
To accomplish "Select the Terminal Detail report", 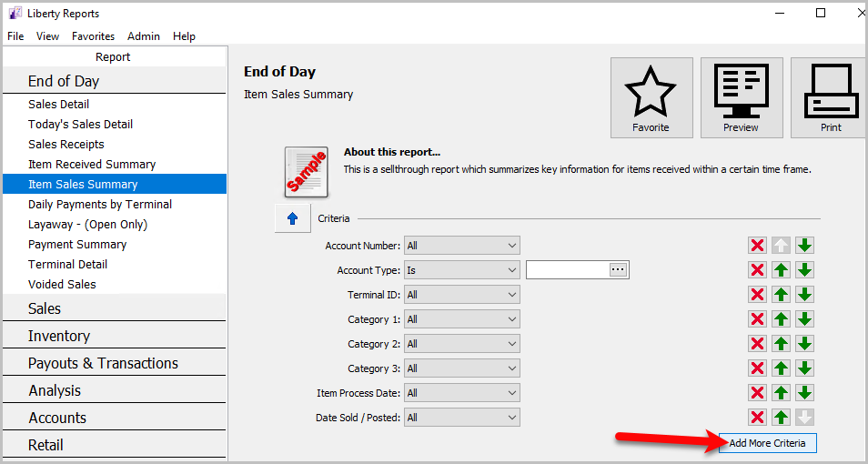I will [115, 264].
